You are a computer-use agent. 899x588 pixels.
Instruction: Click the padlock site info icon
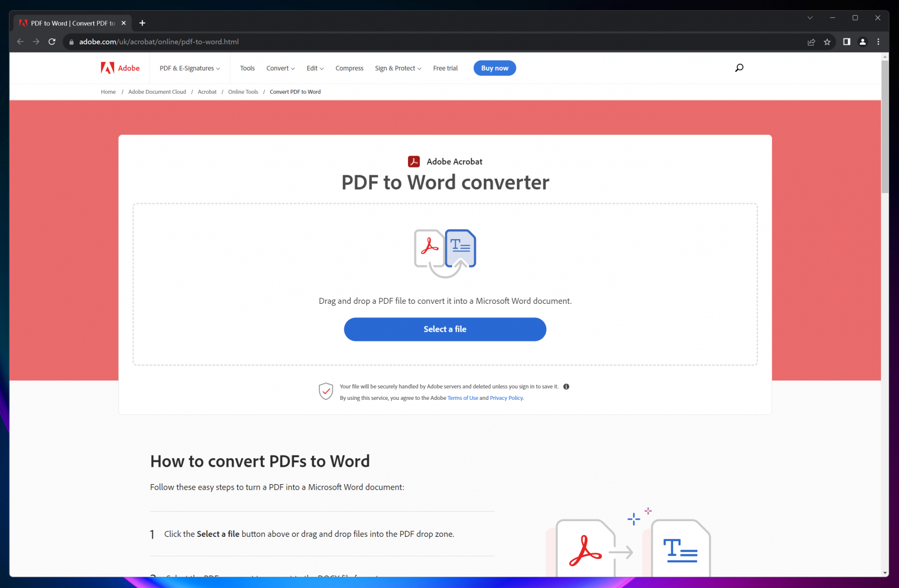(71, 42)
